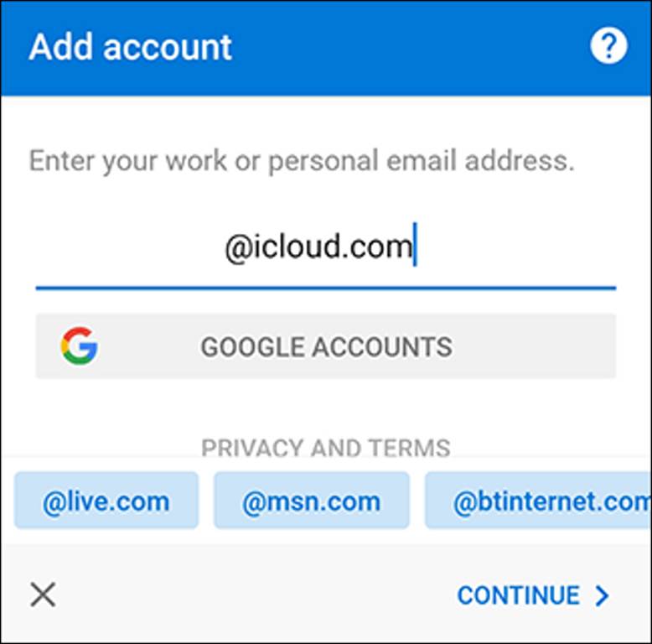Screen dimensions: 652x644
Task: Tap the @btinternet.com domain suggestion
Action: point(538,501)
